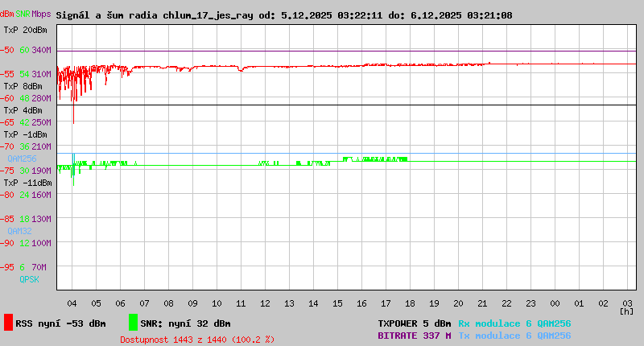Screen dimensions: 644x346
Task: Click the green SNR legend swatch
Action: coord(133,323)
